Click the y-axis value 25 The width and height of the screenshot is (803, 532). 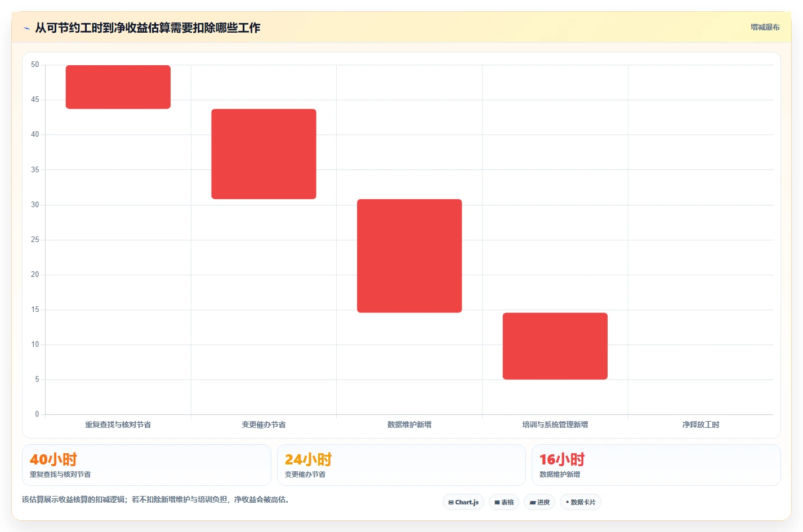pyautogui.click(x=35, y=240)
